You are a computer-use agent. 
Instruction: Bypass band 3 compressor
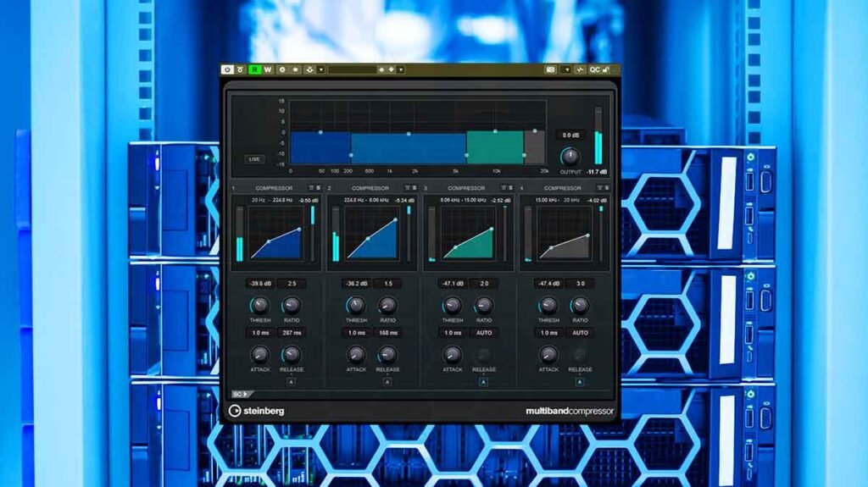click(504, 188)
